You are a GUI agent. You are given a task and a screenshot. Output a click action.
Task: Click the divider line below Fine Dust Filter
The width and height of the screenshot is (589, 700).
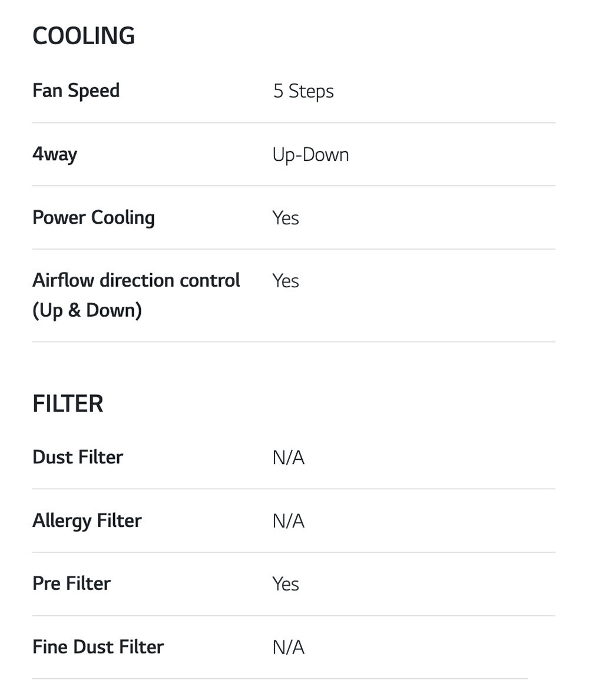[x=280, y=679]
